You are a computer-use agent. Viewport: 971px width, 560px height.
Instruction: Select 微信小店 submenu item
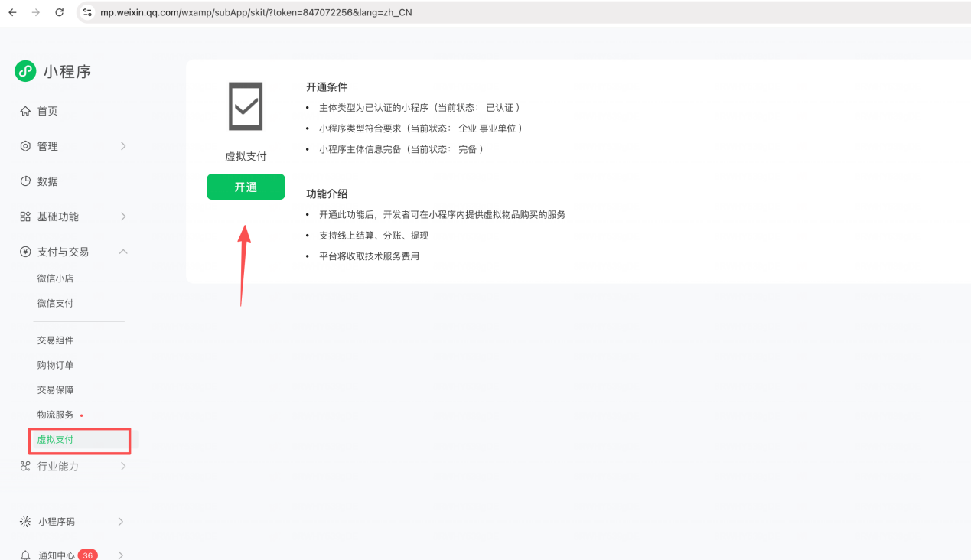(55, 278)
